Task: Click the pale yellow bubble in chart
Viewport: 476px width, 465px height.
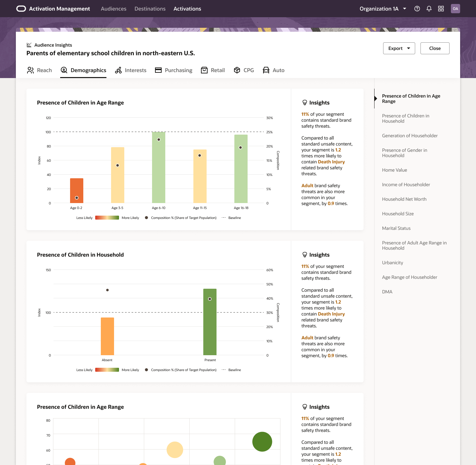Action: [x=175, y=450]
